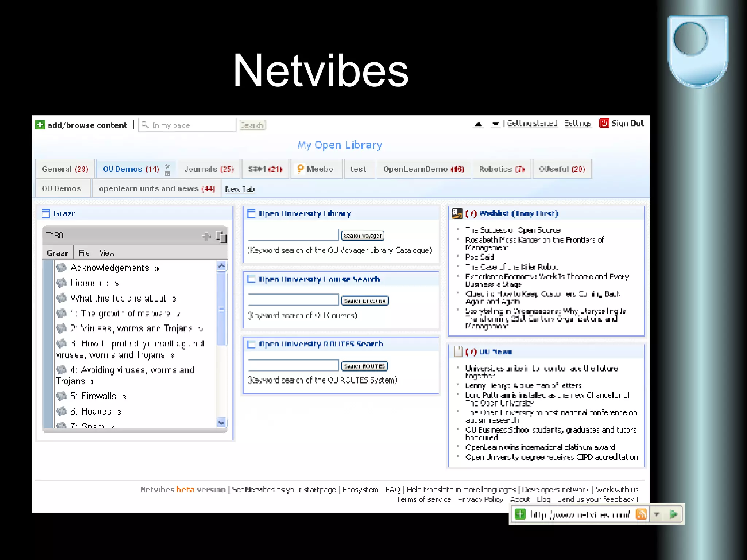Image resolution: width=747 pixels, height=560 pixels.
Task: Click the Search Courses button
Action: point(365,300)
